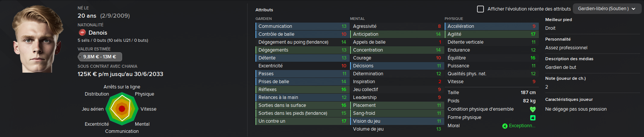The height and width of the screenshot is (137, 644).
Task: Click the Anticipation mental attribute
Action: pyautogui.click(x=396, y=34)
